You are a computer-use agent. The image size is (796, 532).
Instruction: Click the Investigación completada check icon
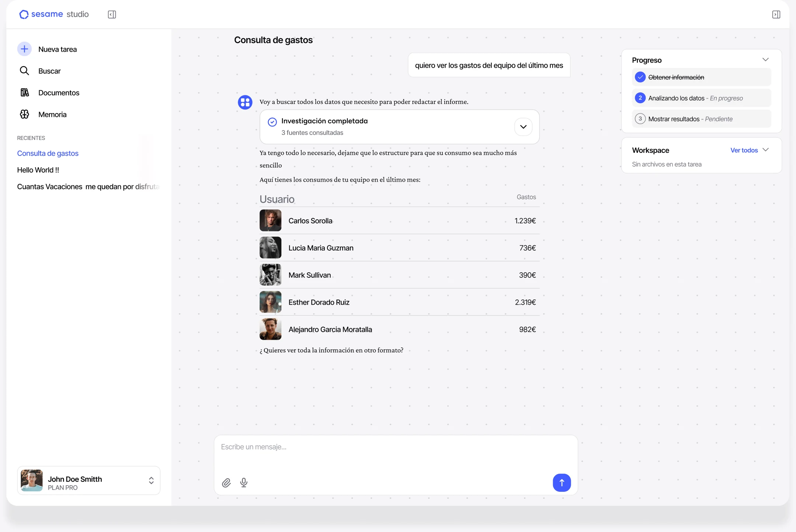[272, 122]
